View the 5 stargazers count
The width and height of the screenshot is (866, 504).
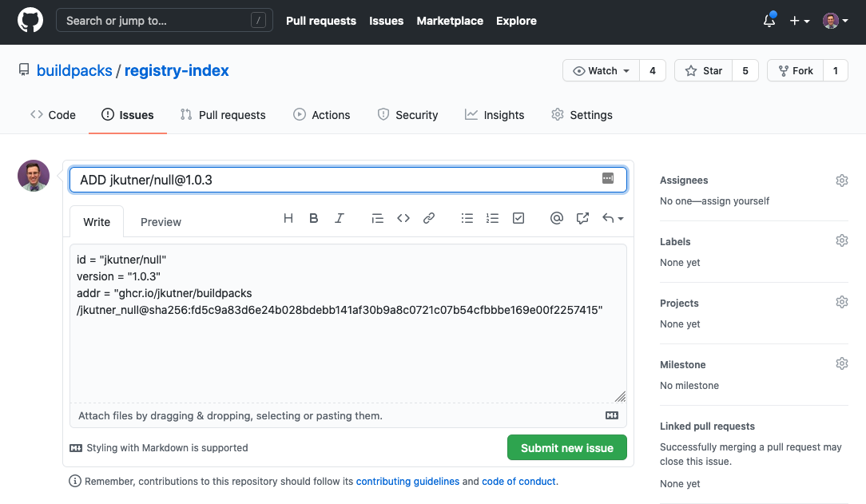tap(745, 70)
